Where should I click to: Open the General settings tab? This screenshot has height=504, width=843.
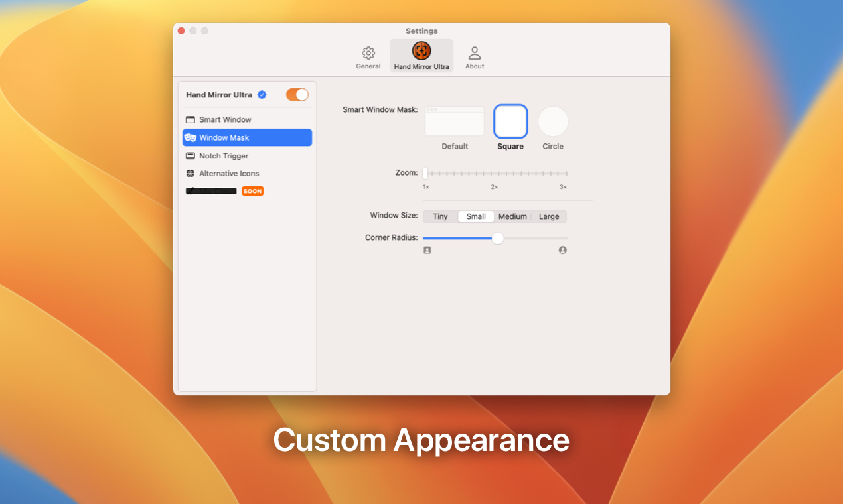click(368, 57)
